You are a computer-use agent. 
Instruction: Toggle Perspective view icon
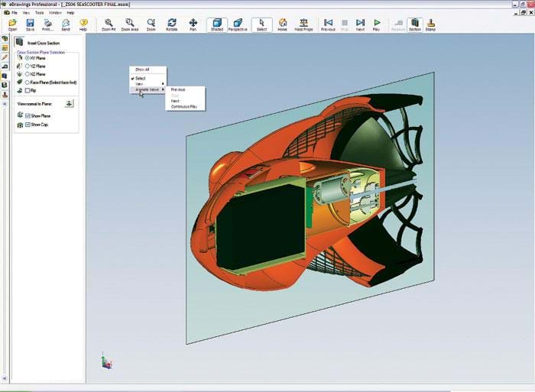(238, 24)
